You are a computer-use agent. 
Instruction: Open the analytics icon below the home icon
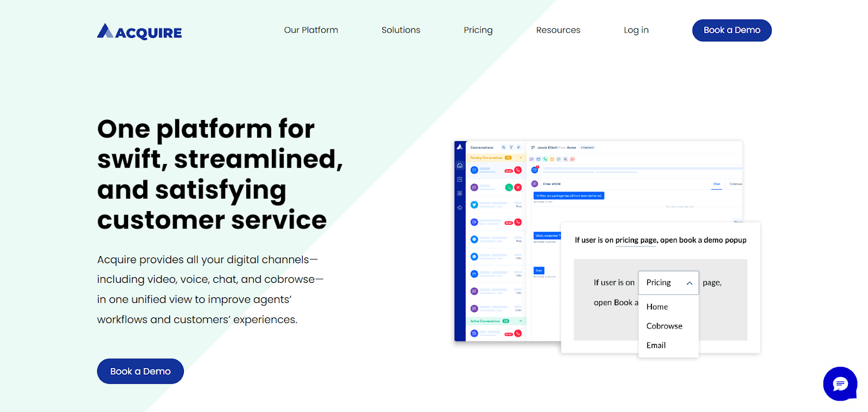[x=460, y=179]
